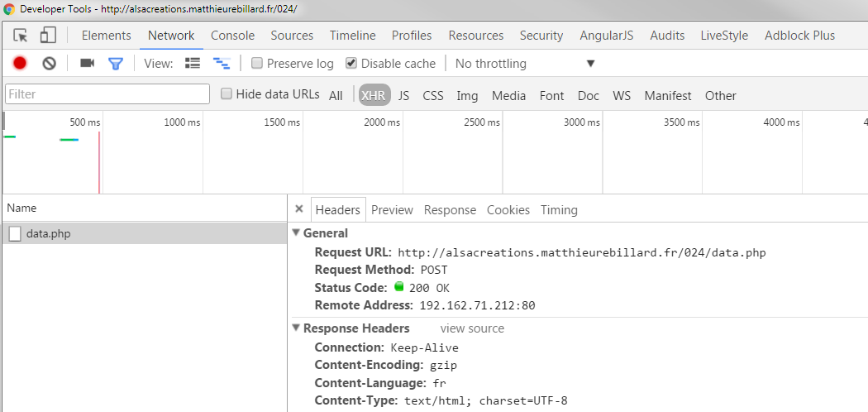Stop recording with the red record button
868x412 pixels.
point(20,64)
